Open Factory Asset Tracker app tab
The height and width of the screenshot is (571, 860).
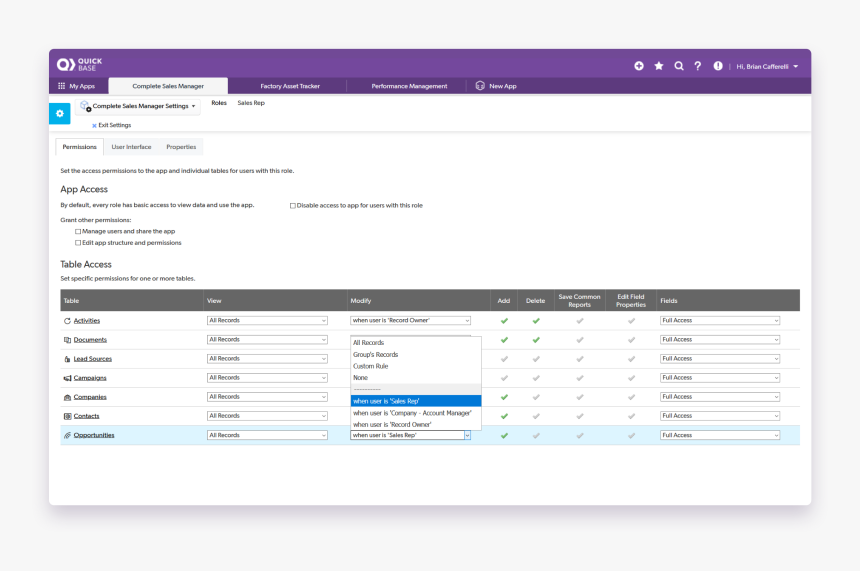coord(290,86)
